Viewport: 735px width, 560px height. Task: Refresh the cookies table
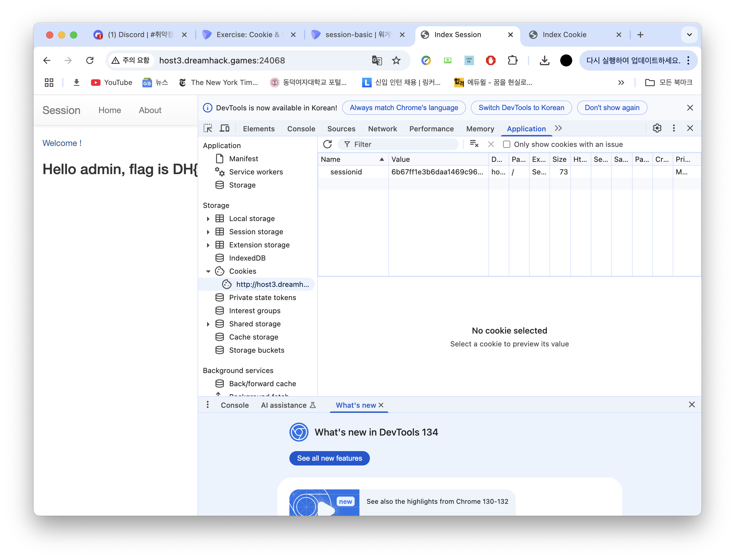tap(327, 144)
